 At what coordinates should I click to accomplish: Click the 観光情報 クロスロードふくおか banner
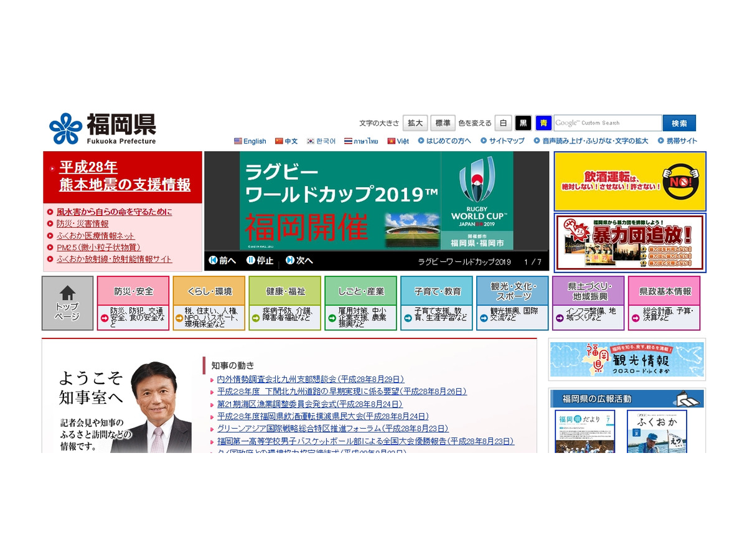coord(627,360)
